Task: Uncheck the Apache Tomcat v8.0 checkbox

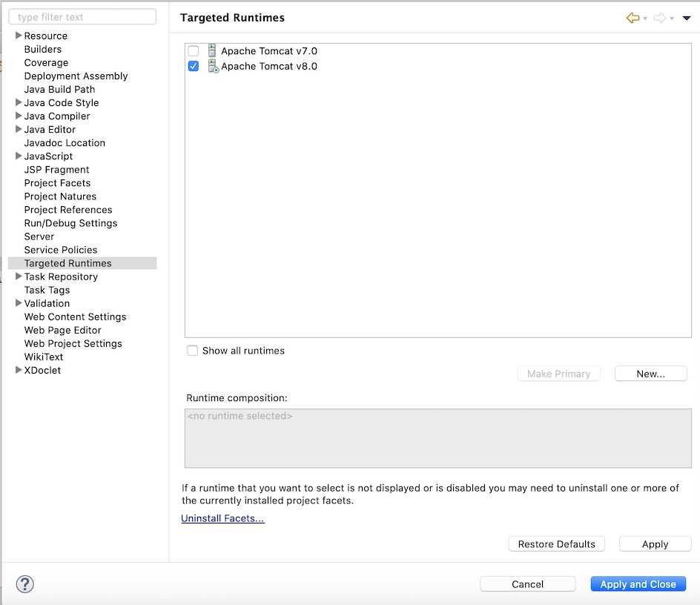Action: tap(194, 66)
